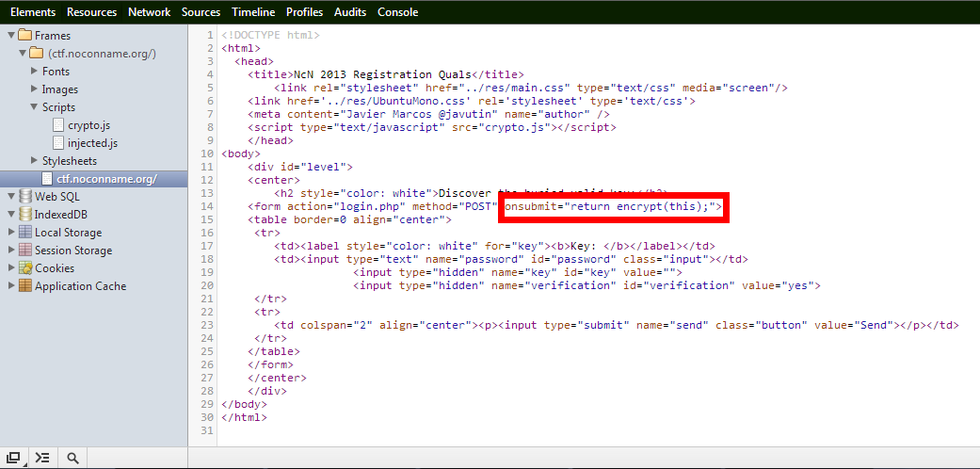Switch to the Resources tab
This screenshot has height=469, width=980.
tap(92, 12)
